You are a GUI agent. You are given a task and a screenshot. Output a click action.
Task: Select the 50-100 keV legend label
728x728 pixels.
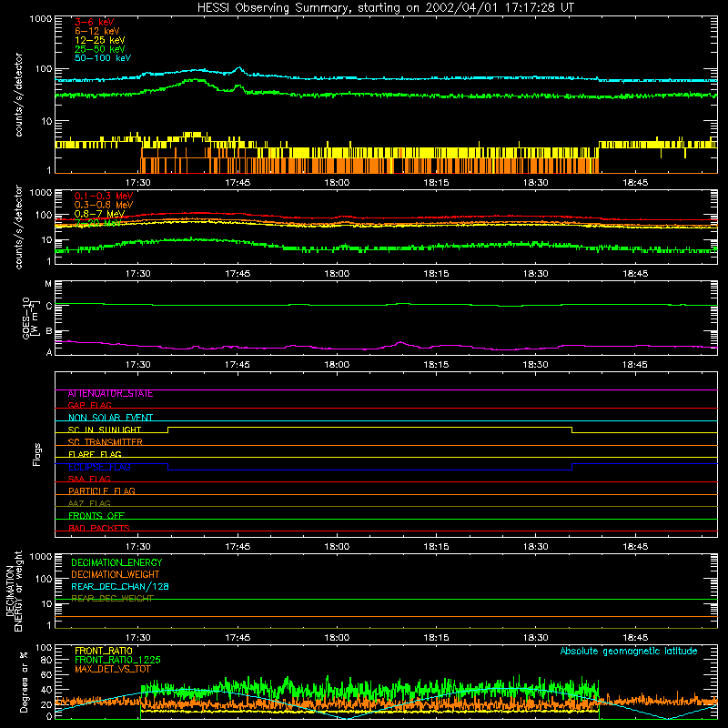tap(103, 58)
